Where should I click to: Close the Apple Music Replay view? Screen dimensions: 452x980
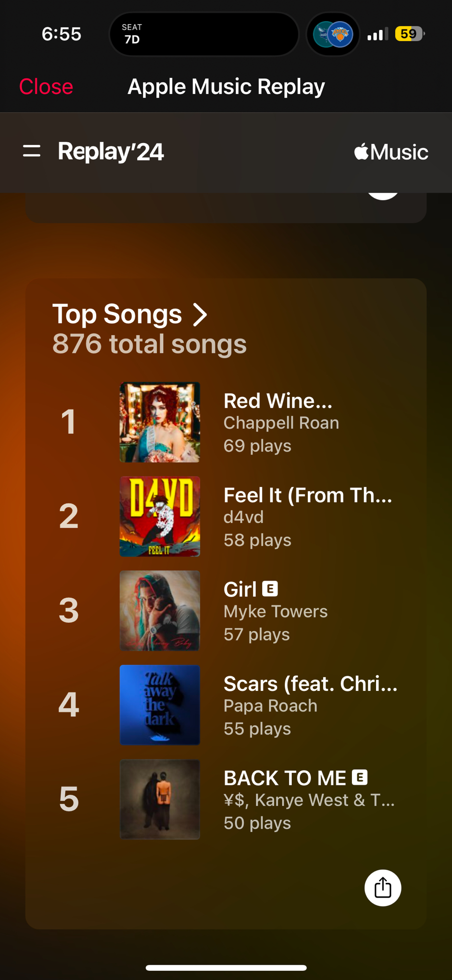pyautogui.click(x=46, y=87)
